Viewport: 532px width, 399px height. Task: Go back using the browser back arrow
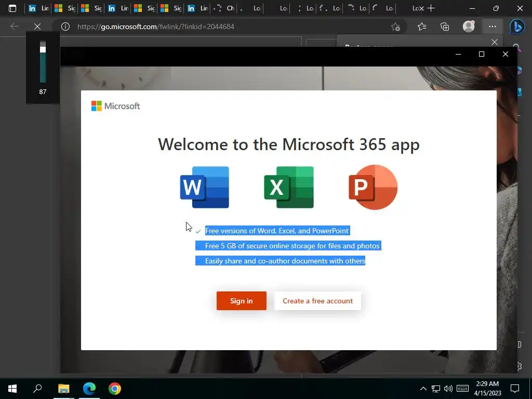(14, 26)
